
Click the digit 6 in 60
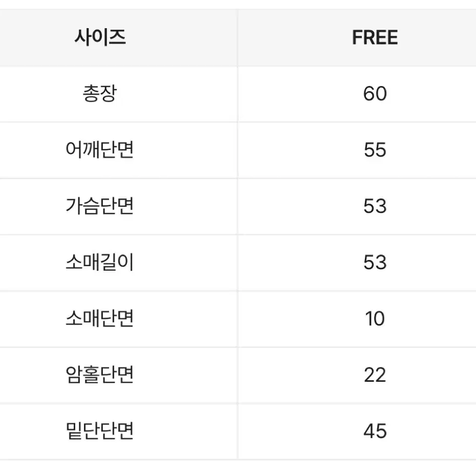[369, 94]
